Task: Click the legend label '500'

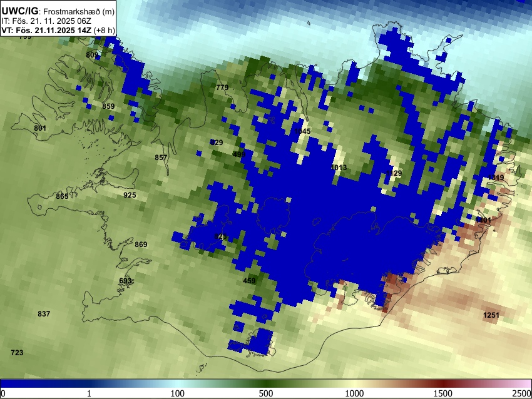Action: [x=266, y=393]
